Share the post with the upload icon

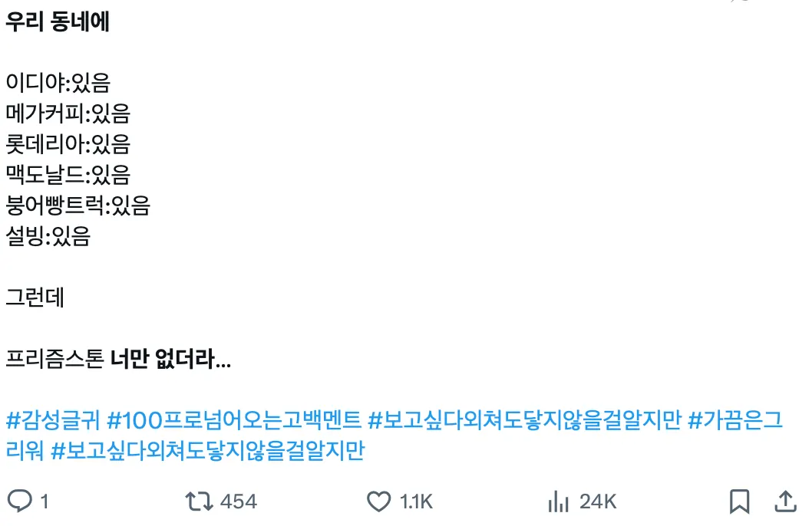point(785,502)
